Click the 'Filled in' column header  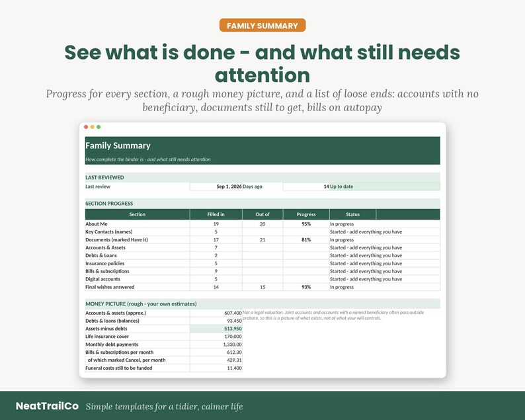pos(216,214)
